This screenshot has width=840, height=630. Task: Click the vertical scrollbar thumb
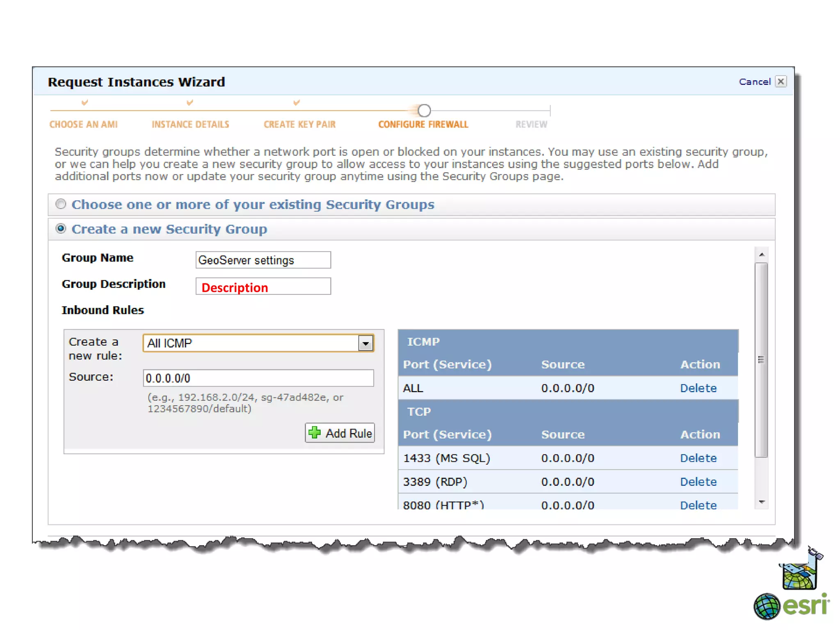tap(761, 360)
